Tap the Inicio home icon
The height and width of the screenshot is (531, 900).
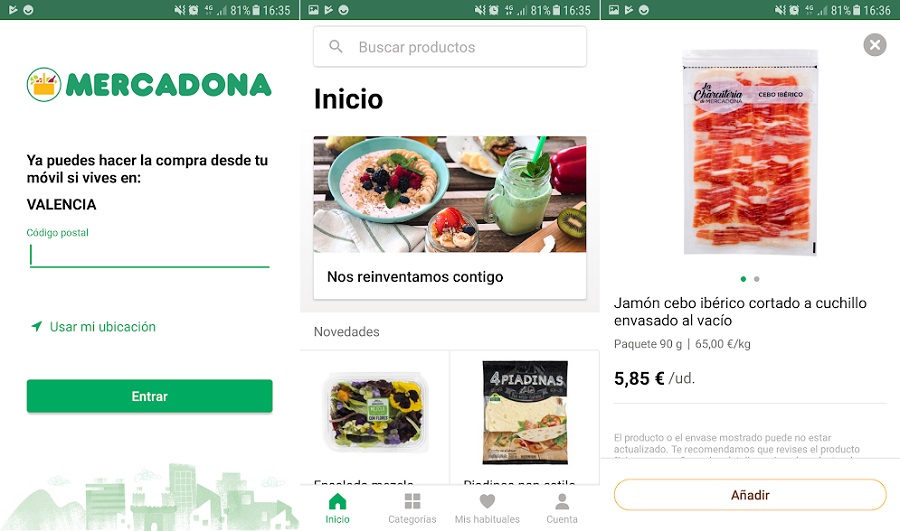[x=338, y=501]
